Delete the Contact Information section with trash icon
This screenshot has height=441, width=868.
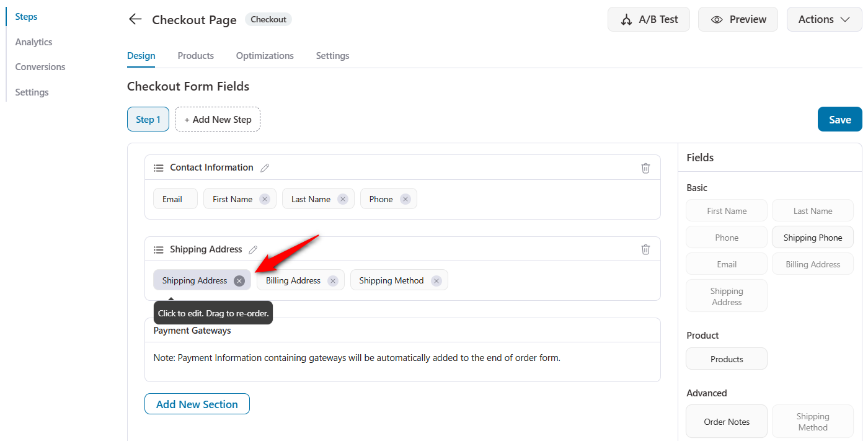(x=645, y=167)
